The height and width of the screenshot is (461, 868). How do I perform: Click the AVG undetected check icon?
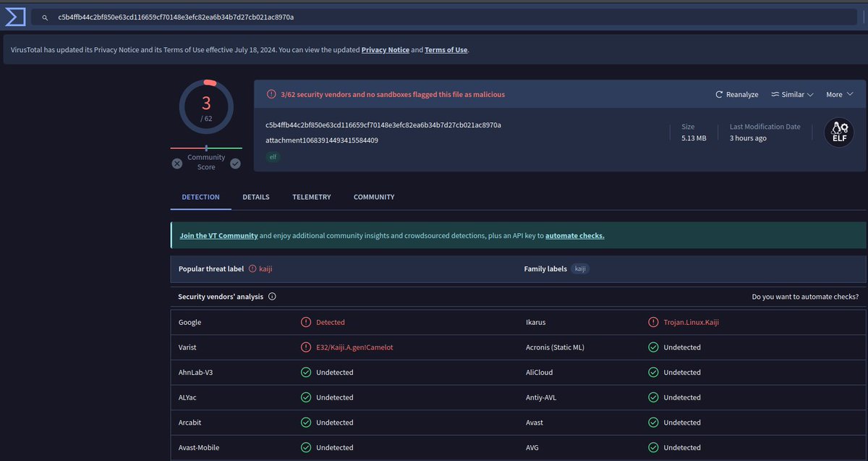tap(653, 447)
